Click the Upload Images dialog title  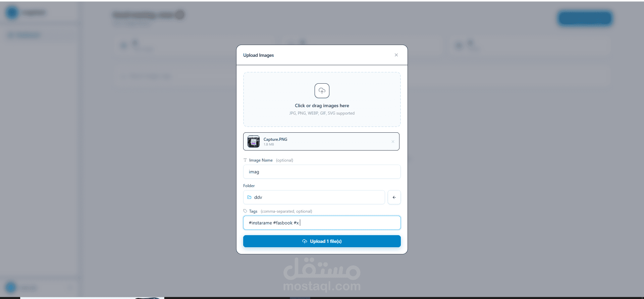tap(259, 55)
